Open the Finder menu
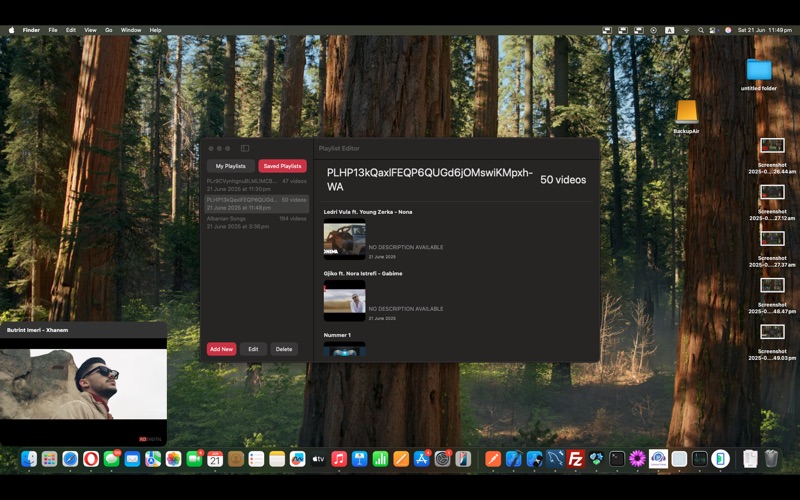 coord(31,30)
